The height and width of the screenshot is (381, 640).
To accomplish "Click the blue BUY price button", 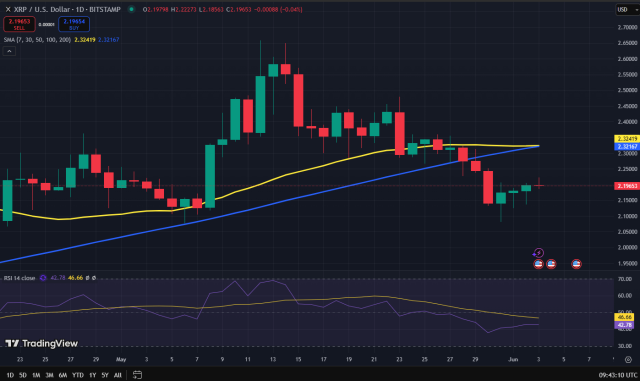I will coord(74,25).
